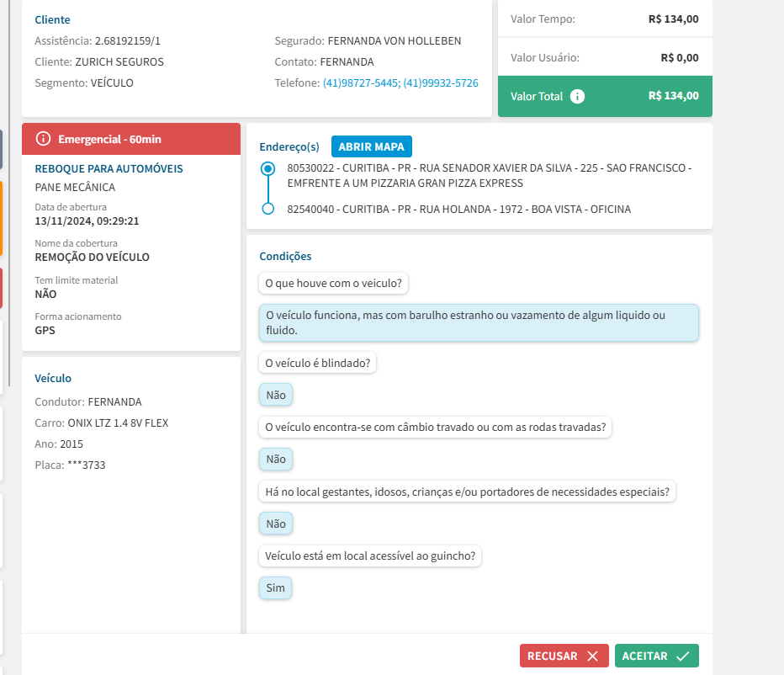Click the gray-blue strip on left edge
Screen dimensions: 784x675
click(x=1, y=149)
